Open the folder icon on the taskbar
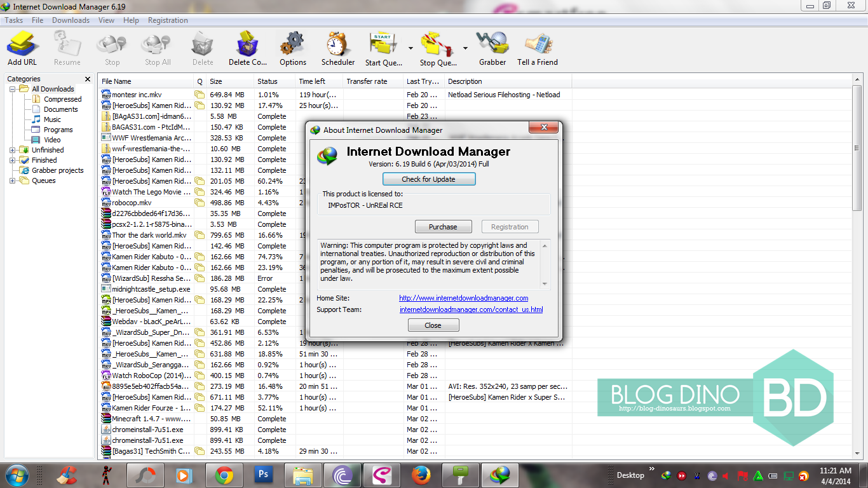 tap(302, 475)
